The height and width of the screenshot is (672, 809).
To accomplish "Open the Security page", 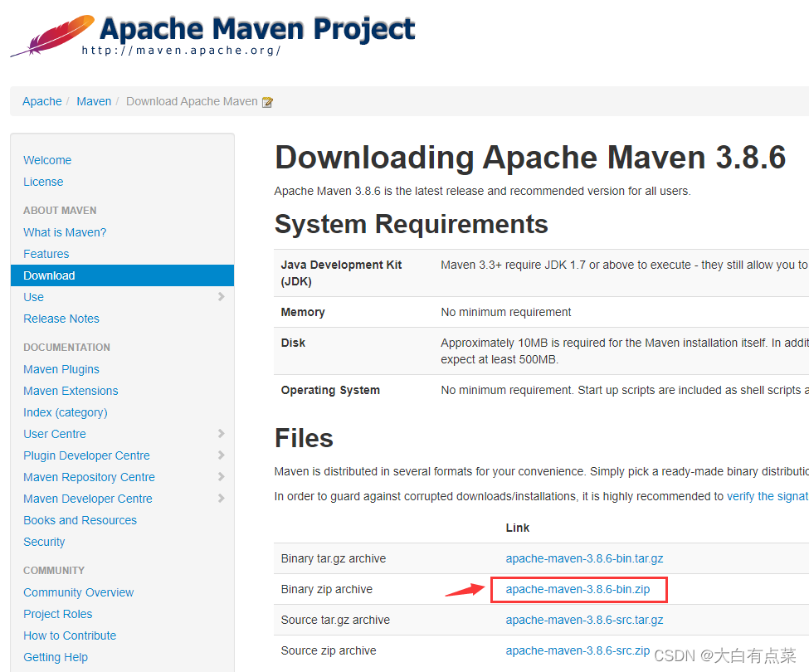I will click(44, 542).
